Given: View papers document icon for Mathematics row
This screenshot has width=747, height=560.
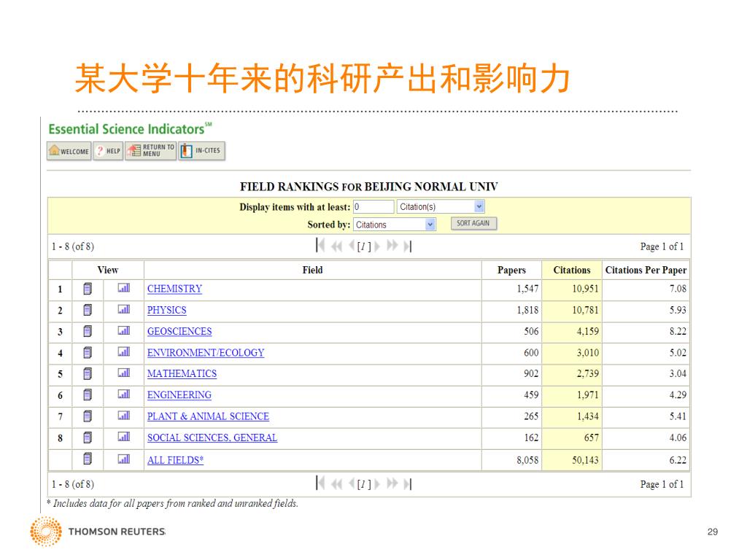Looking at the screenshot, I should tap(88, 374).
